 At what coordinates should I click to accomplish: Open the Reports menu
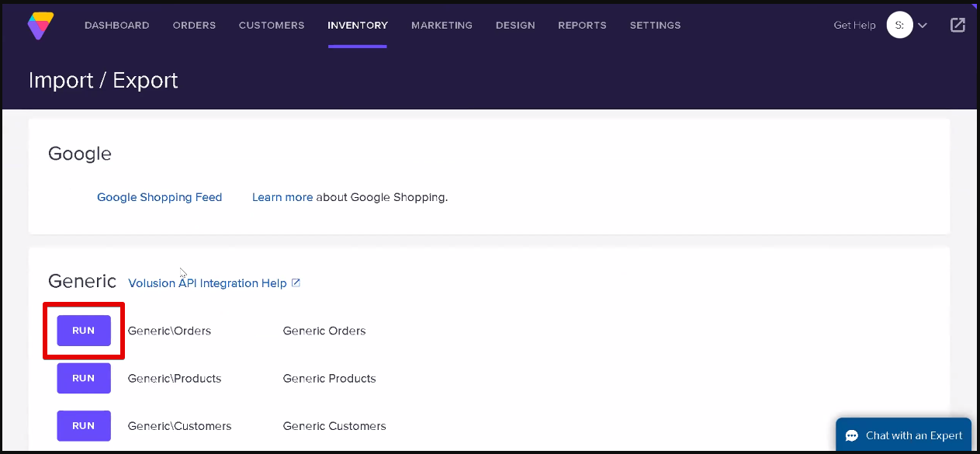pyautogui.click(x=582, y=26)
